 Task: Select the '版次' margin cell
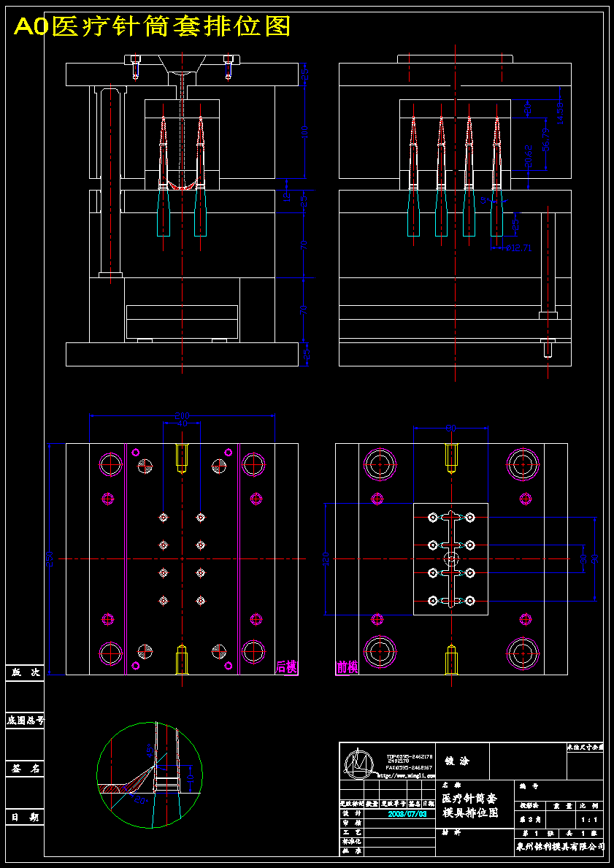click(25, 672)
